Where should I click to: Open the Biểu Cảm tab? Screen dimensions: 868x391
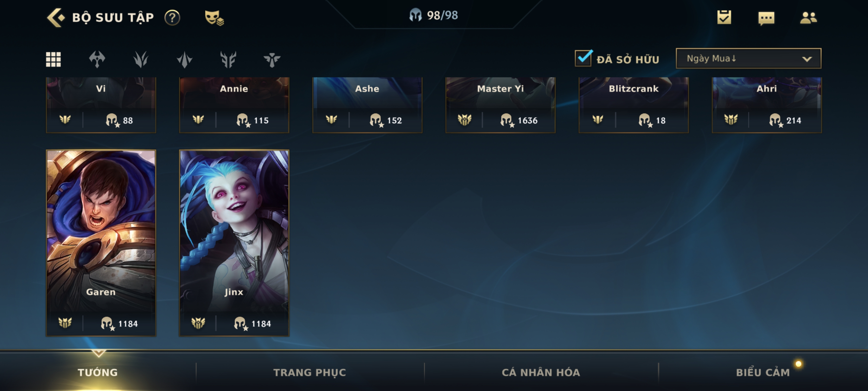[x=763, y=373]
